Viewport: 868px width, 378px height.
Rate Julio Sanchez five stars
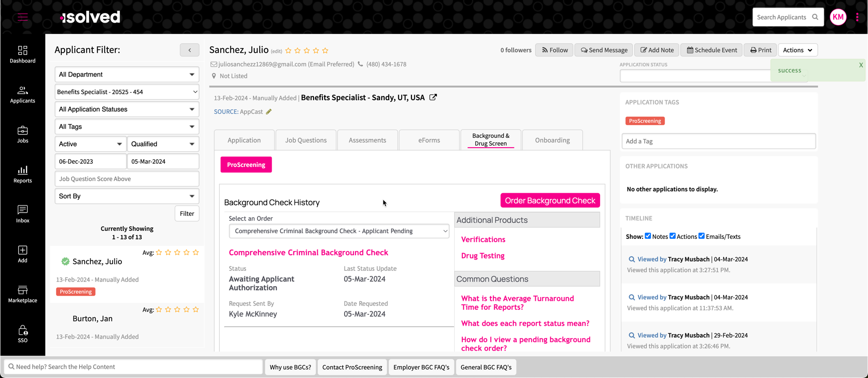(x=325, y=51)
